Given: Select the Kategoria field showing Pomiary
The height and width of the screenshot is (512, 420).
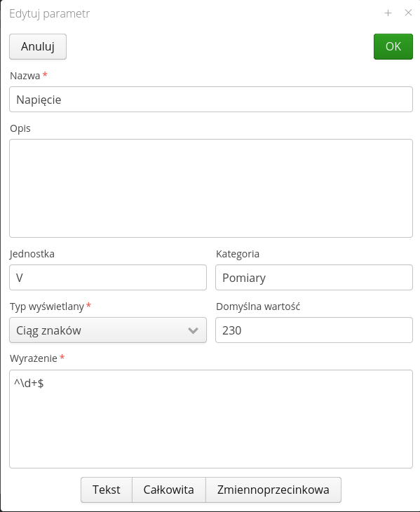Looking at the screenshot, I should (314, 278).
